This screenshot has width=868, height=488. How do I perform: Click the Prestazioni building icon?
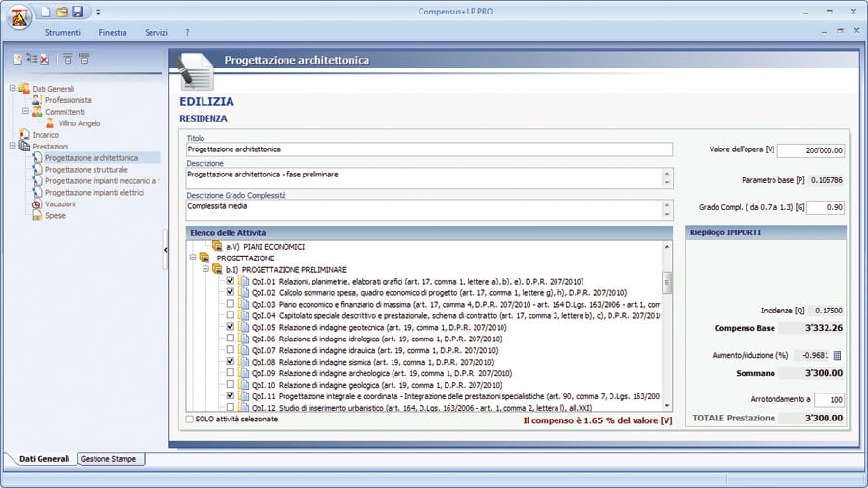tap(24, 146)
